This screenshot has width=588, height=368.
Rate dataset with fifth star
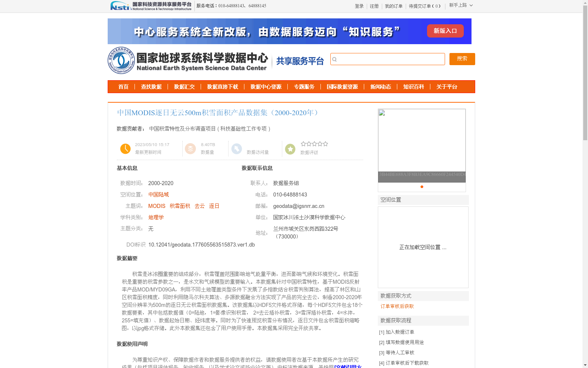point(325,144)
